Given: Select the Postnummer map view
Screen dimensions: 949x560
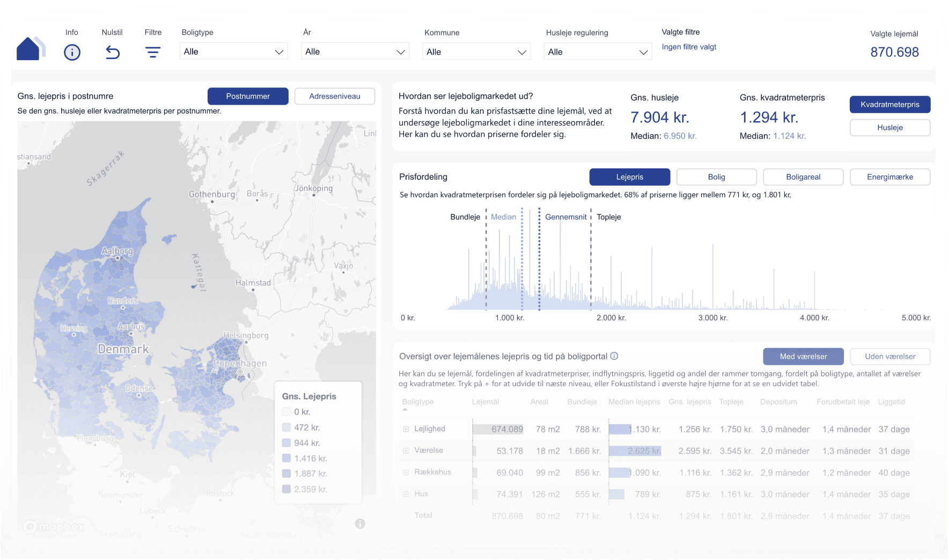Looking at the screenshot, I should point(248,97).
